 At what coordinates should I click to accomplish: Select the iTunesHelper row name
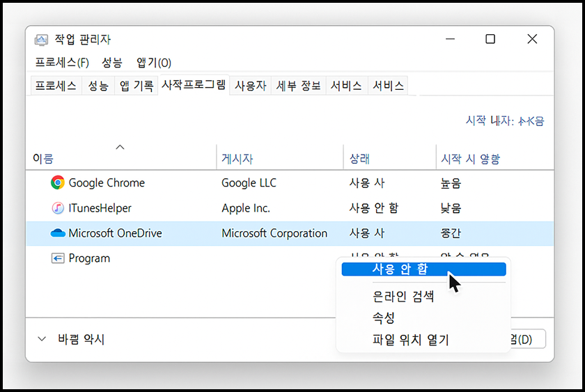pos(100,207)
